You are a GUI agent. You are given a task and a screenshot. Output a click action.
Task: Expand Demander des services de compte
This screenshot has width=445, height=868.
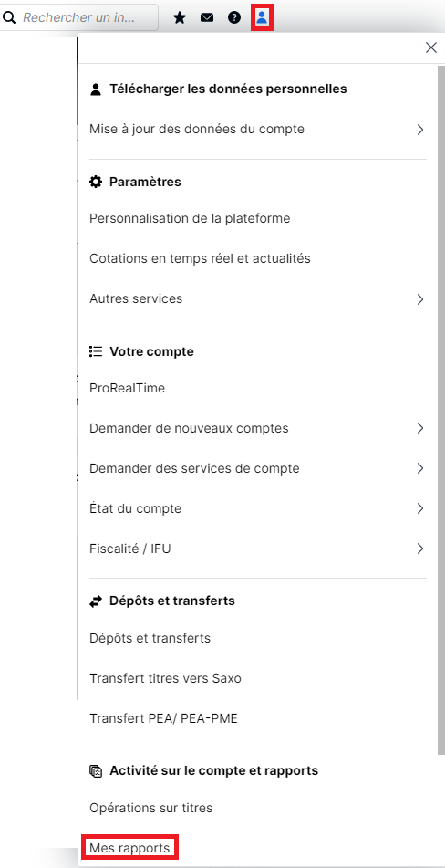(257, 468)
